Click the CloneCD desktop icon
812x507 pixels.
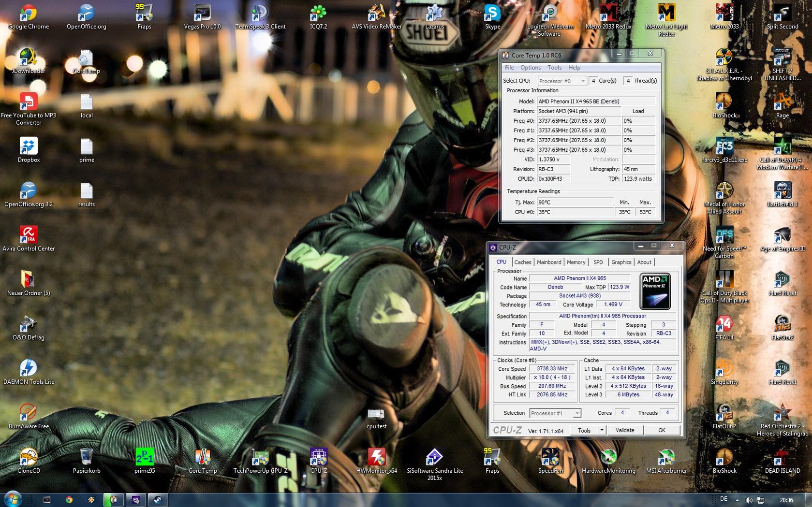click(29, 461)
